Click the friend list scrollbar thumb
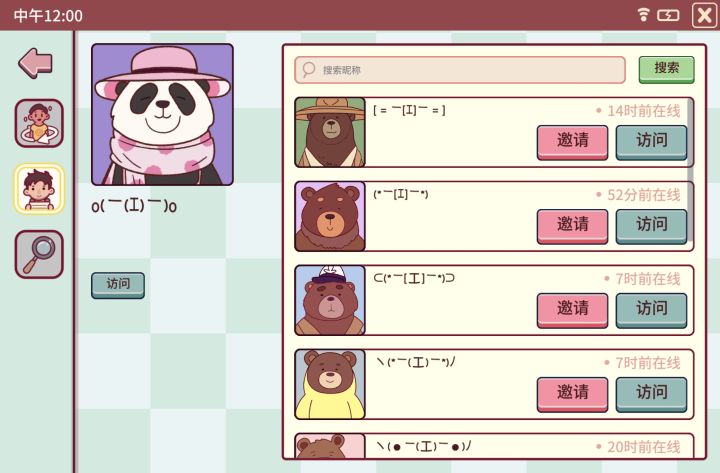 pyautogui.click(x=690, y=170)
